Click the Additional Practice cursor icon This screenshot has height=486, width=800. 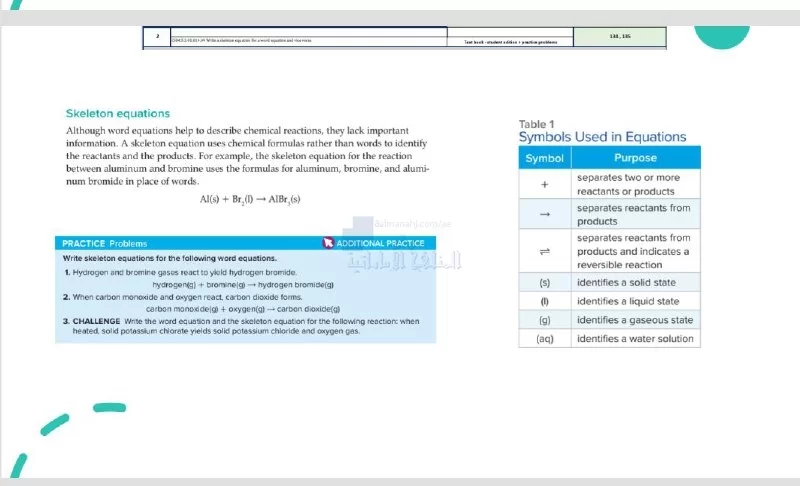point(328,243)
